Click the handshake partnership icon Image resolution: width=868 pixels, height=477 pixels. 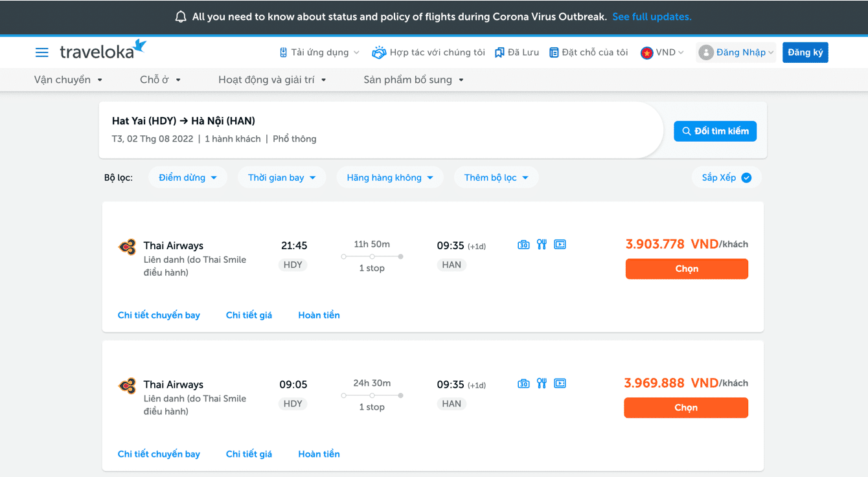pos(379,52)
